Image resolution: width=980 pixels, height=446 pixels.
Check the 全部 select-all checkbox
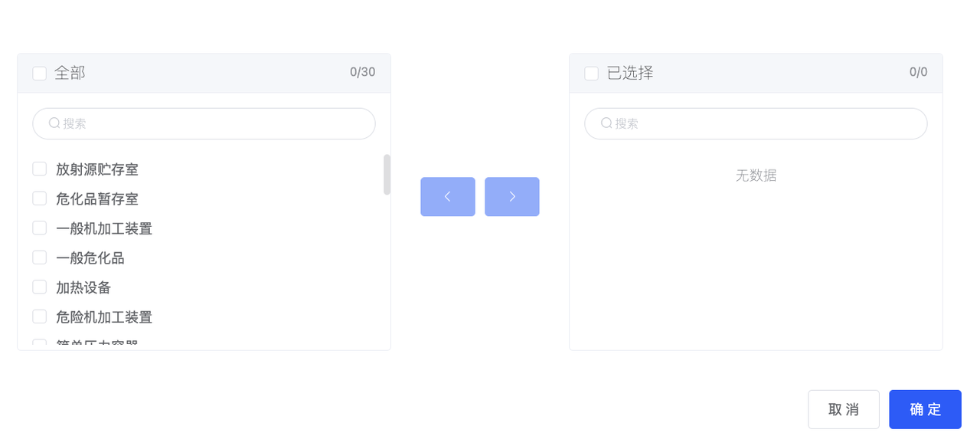click(x=40, y=74)
